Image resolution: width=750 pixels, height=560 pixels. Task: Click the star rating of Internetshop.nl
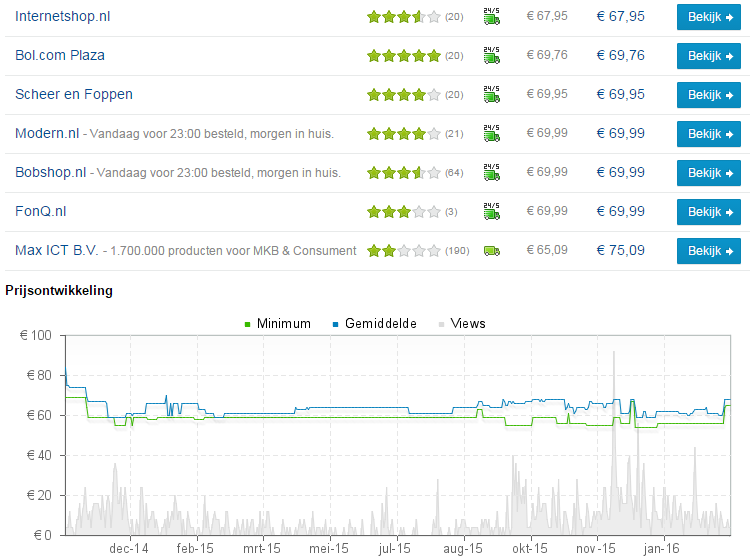404,17
